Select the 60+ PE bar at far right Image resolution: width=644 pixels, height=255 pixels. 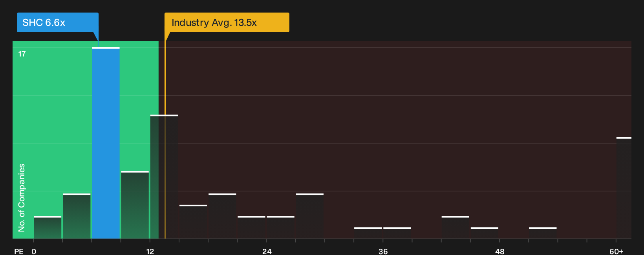pos(624,188)
